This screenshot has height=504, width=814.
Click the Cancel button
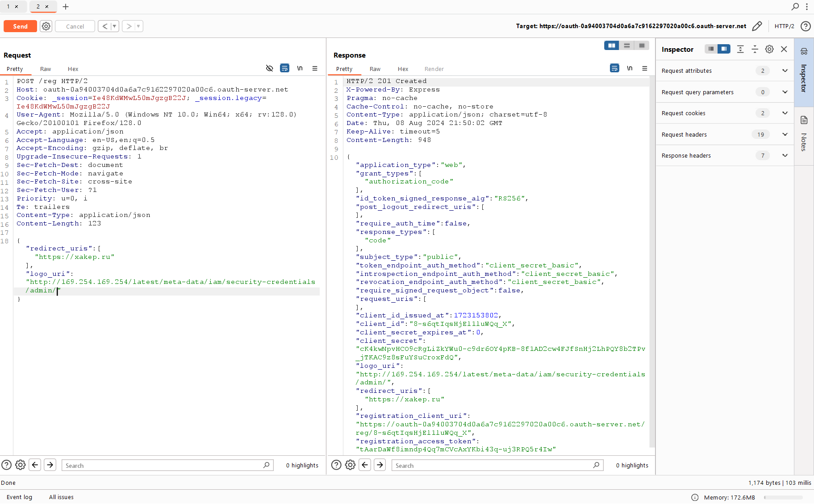(75, 26)
